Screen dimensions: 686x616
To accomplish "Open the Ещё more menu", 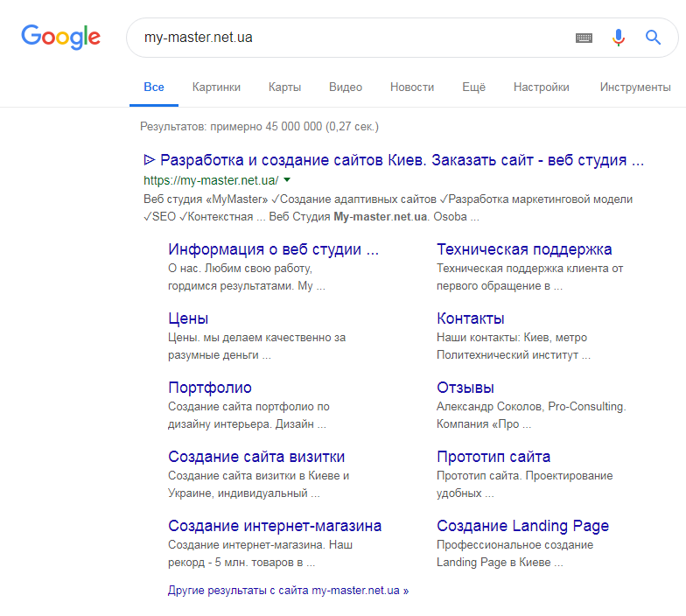I will 474,87.
